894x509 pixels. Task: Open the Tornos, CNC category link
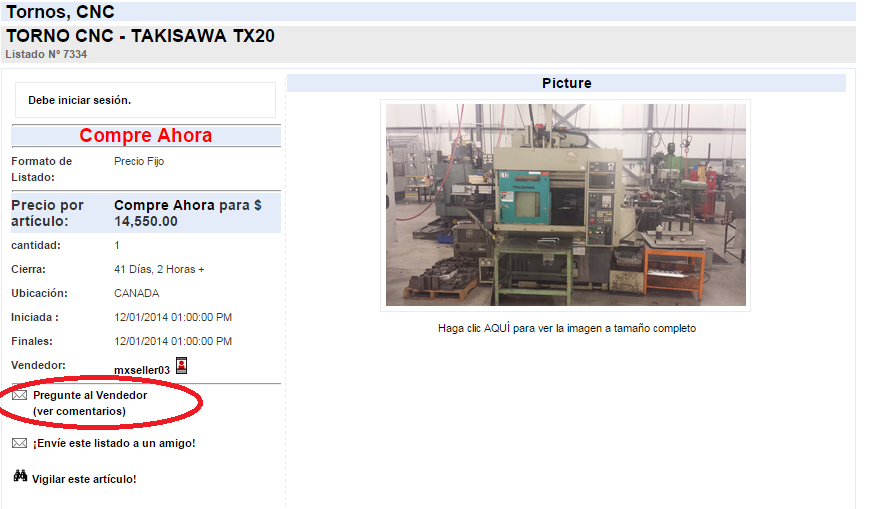[x=60, y=11]
